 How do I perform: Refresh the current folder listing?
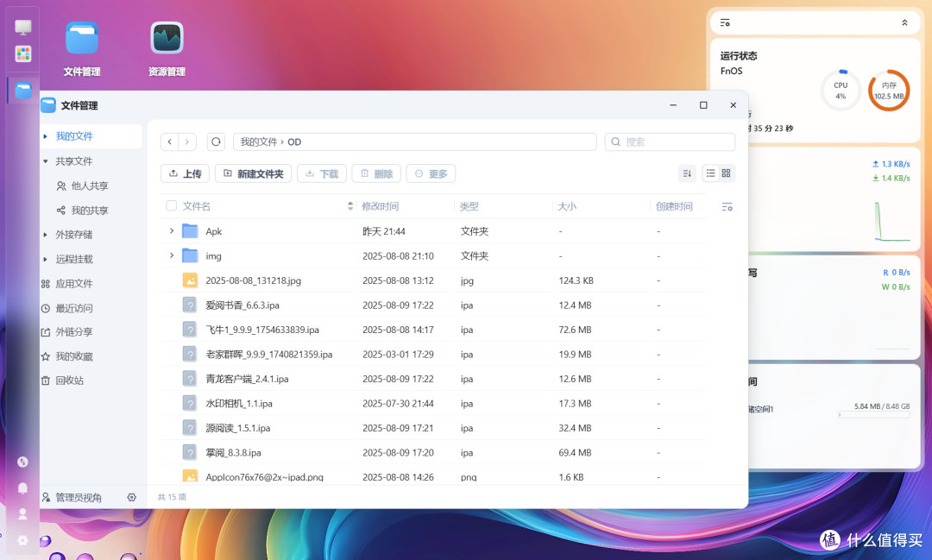pyautogui.click(x=216, y=142)
